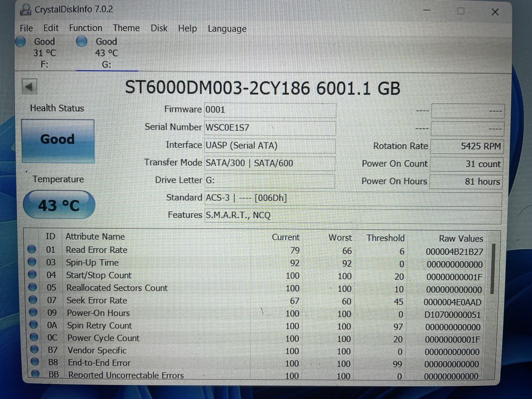Click the status dot for Seek Error Rate
This screenshot has width=532, height=399.
point(33,300)
